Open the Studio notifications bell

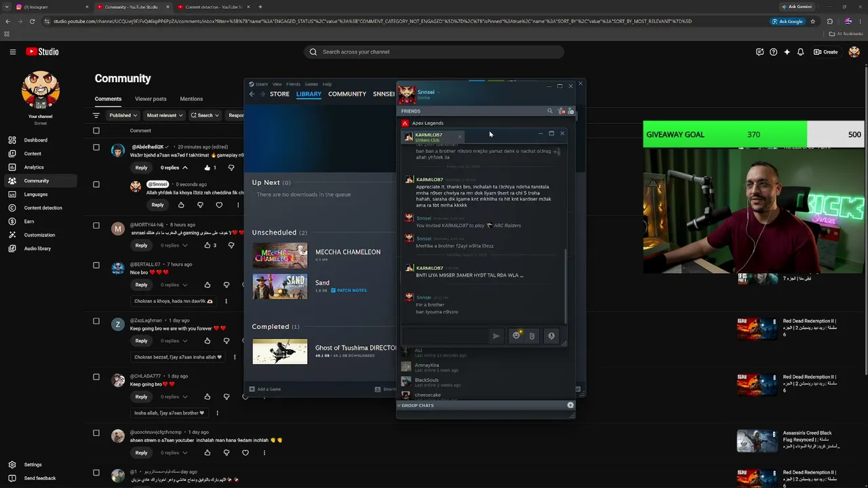coord(800,52)
